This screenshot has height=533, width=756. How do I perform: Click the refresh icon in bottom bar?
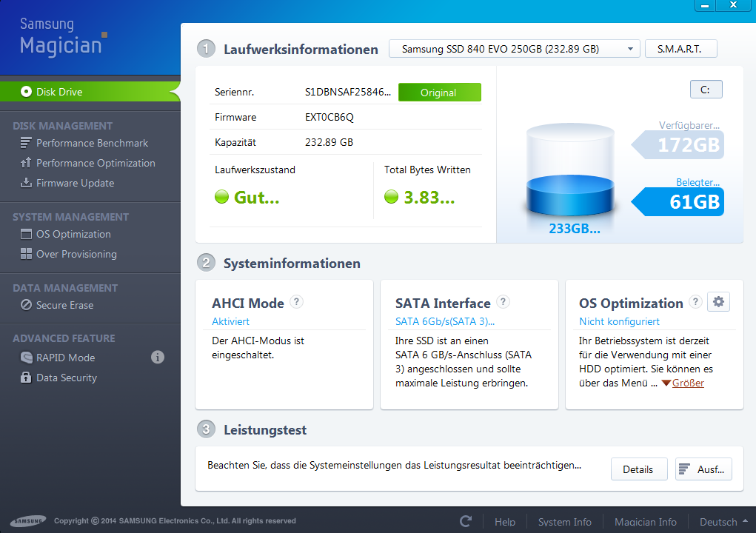[x=466, y=521]
